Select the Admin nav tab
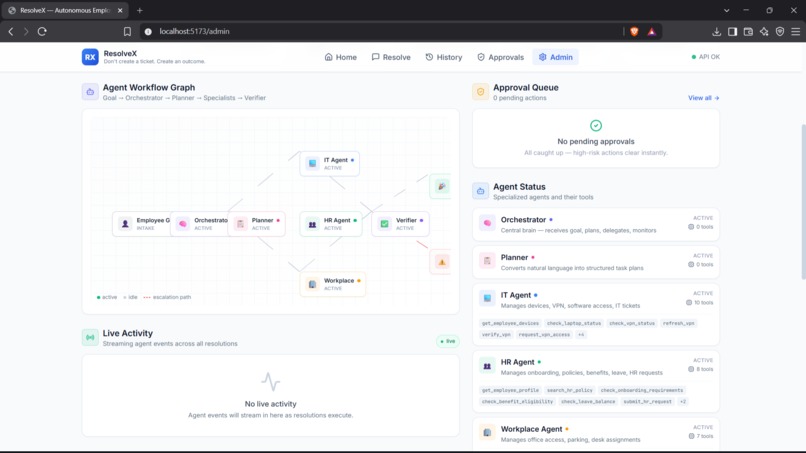Screen dimensions: 806x453 [x=556, y=57]
